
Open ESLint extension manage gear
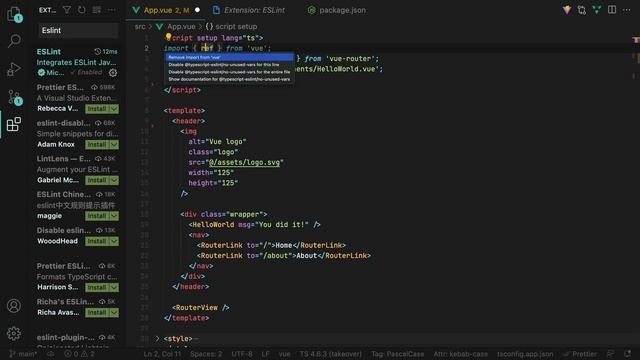point(113,73)
